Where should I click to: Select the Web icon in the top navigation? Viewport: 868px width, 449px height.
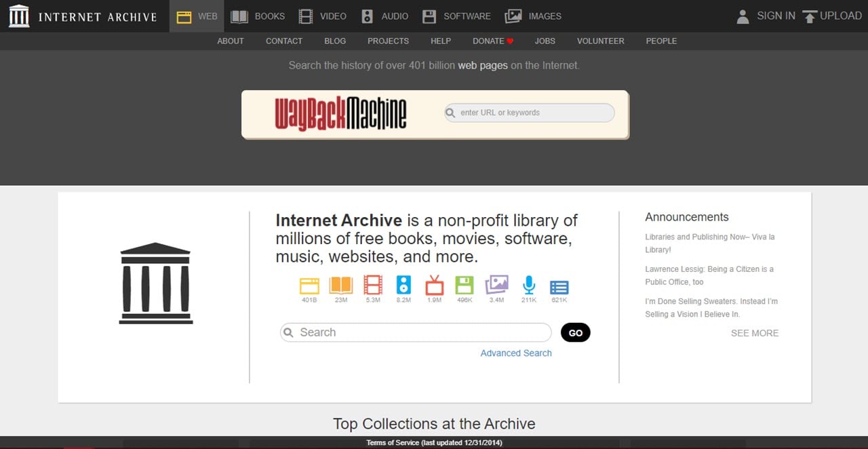coord(184,16)
